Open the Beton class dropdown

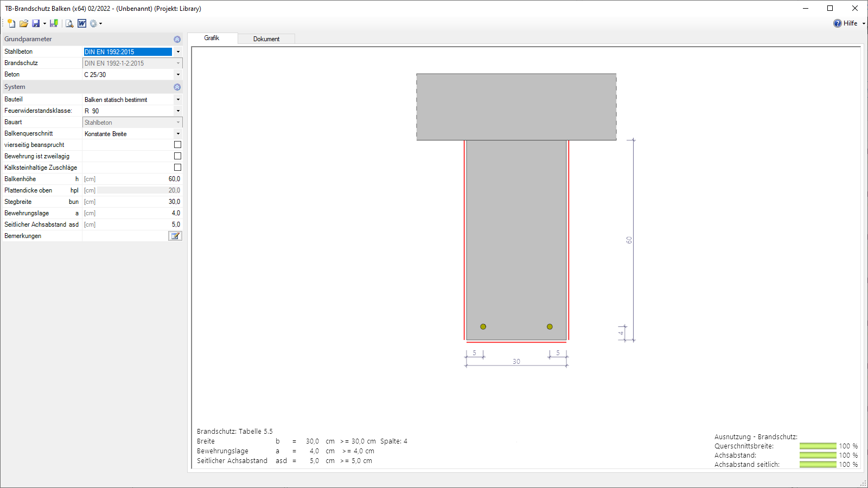click(x=178, y=75)
